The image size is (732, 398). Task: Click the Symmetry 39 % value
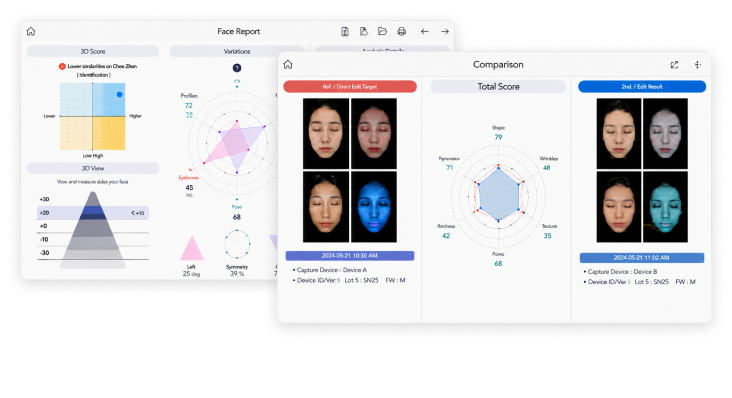237,274
